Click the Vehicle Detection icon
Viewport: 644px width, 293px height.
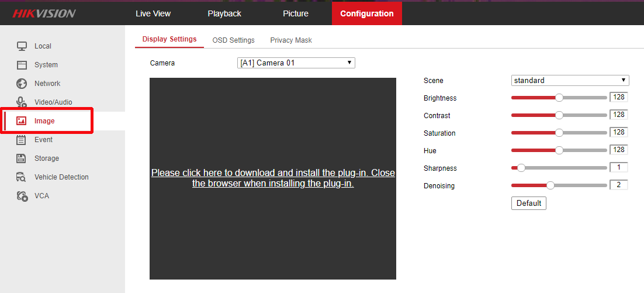[22, 177]
